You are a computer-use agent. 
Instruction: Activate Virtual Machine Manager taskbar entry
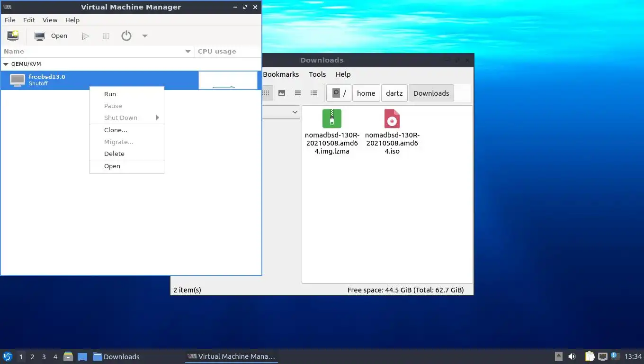pyautogui.click(x=231, y=356)
